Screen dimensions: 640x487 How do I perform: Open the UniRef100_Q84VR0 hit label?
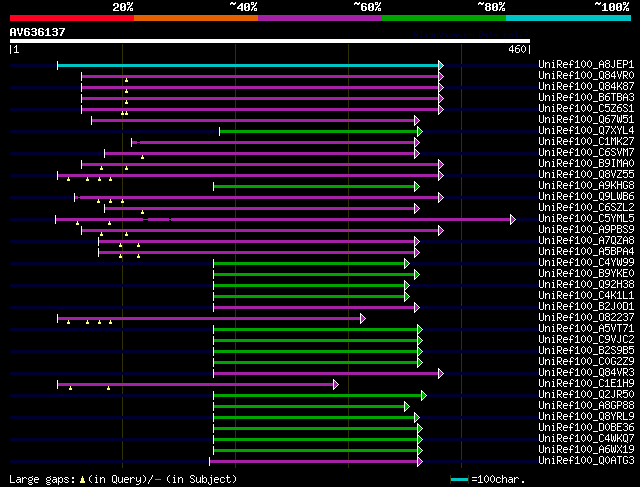pyautogui.click(x=586, y=76)
